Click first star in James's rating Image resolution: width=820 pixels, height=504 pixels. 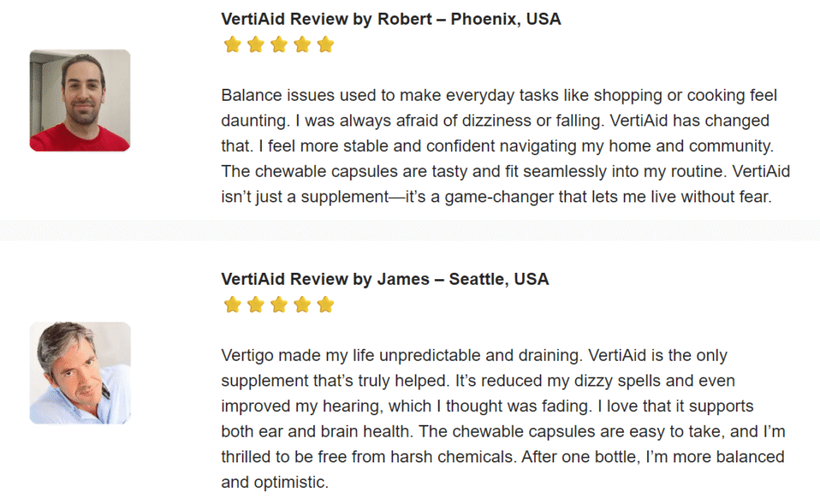coord(232,305)
